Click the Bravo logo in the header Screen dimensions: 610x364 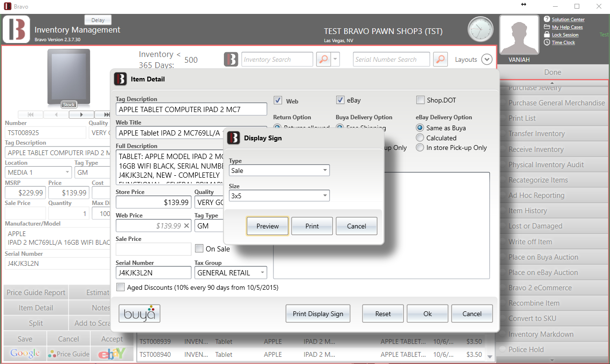click(17, 29)
